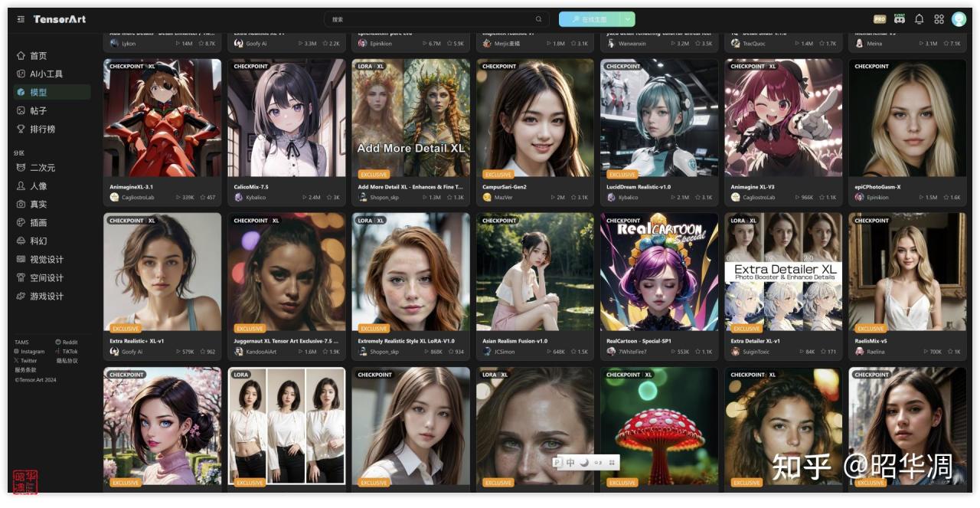The image size is (980, 508).
Task: Open the RaelisMix-v5 model thumbnail
Action: click(907, 272)
